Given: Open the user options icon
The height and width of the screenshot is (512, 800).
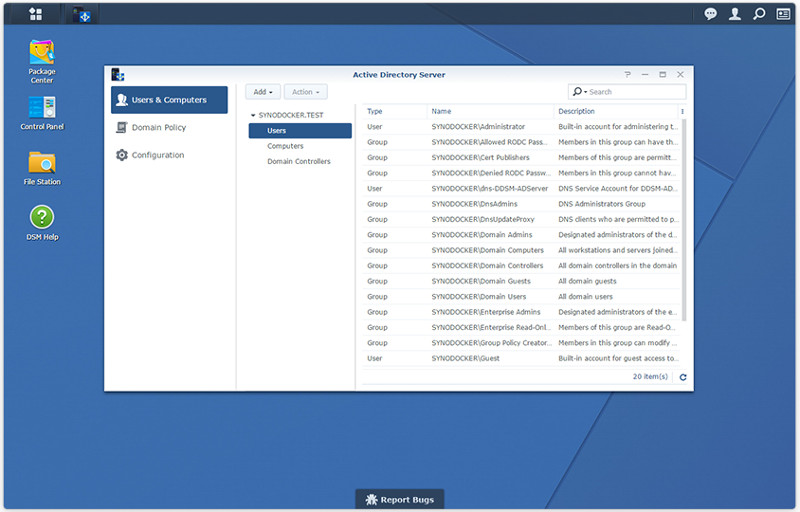Looking at the screenshot, I should click(735, 14).
